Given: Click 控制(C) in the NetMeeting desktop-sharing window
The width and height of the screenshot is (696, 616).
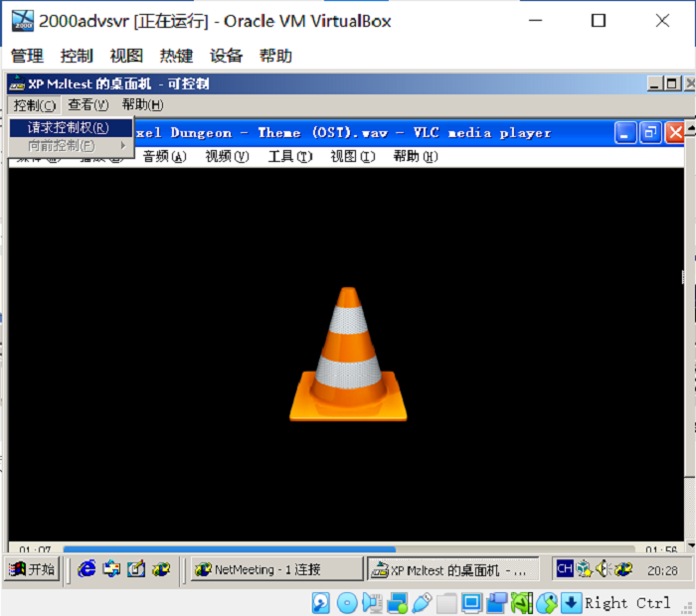Looking at the screenshot, I should tap(35, 105).
